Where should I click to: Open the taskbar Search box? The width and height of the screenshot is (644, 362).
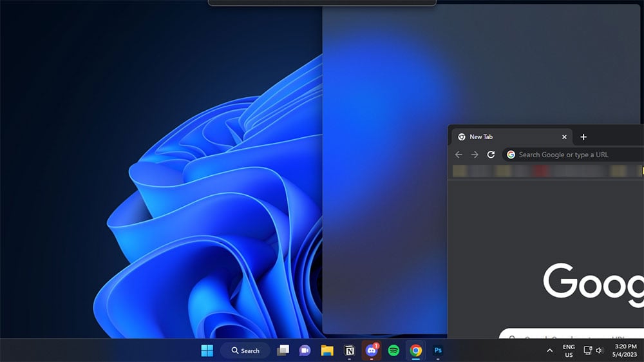245,350
